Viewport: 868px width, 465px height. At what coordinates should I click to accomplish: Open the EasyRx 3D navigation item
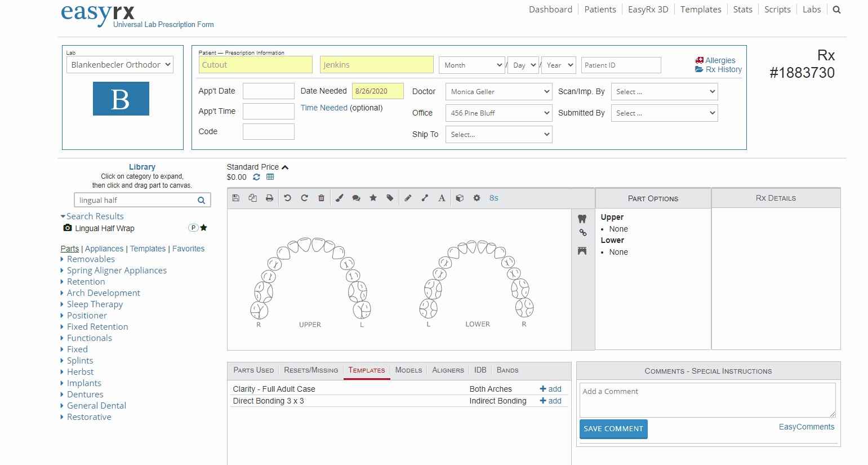tap(648, 10)
